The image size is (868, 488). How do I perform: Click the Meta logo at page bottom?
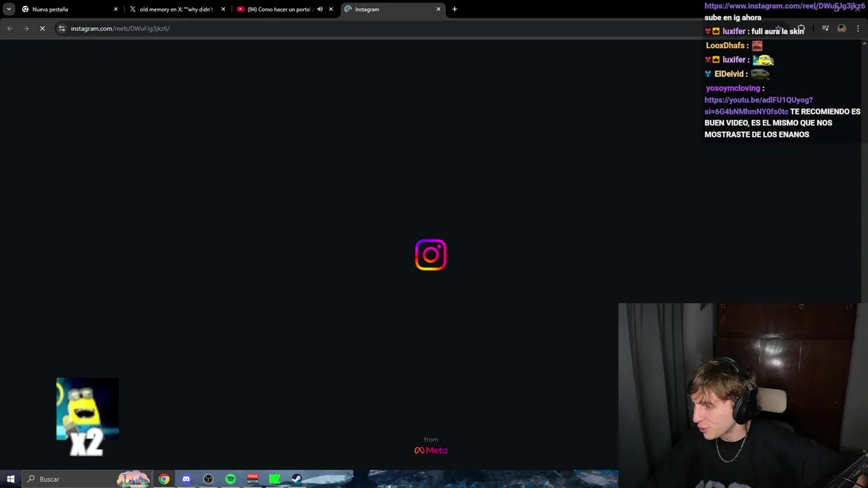431,450
